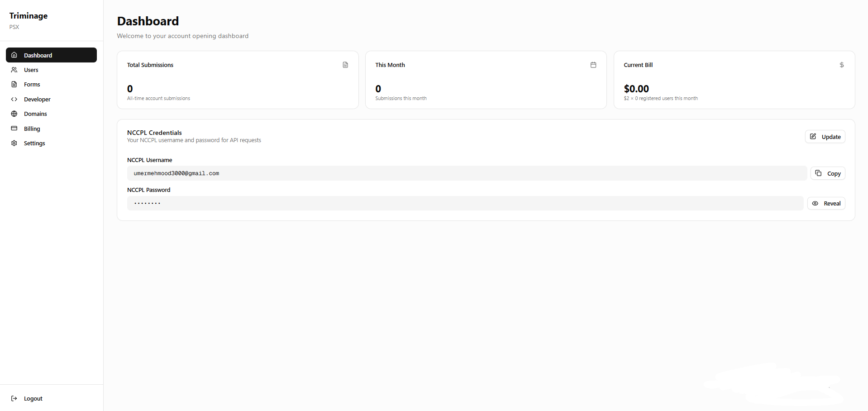Click the home icon beside Dashboard

point(14,55)
